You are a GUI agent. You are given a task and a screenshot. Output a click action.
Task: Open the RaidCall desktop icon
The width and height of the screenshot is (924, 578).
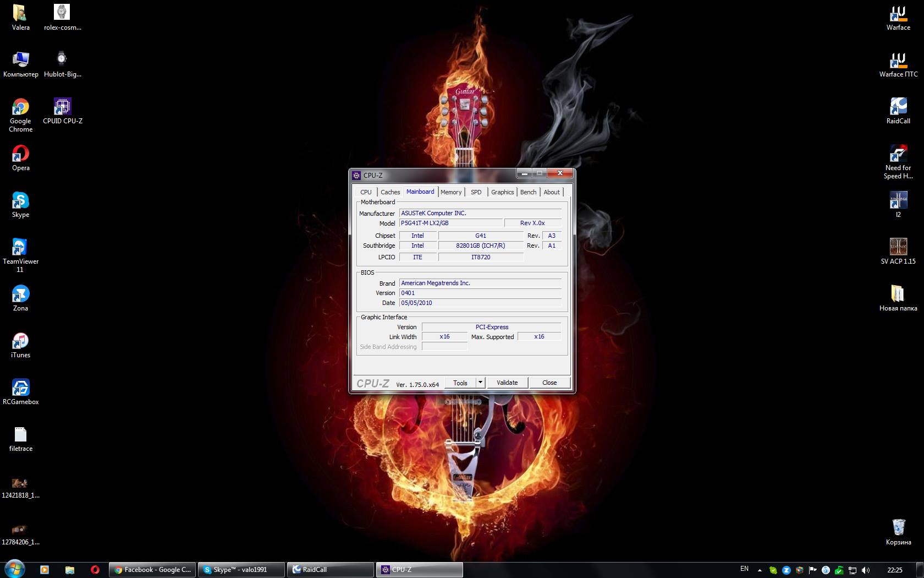point(898,108)
